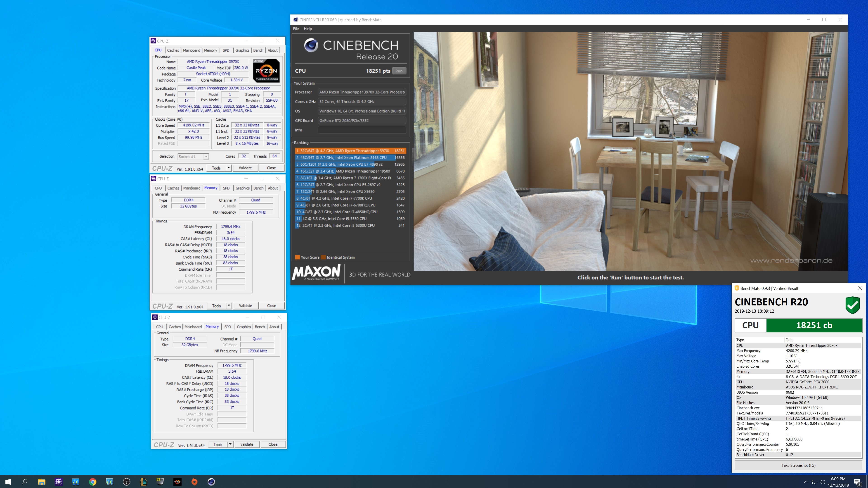Open the Windows Start menu
The width and height of the screenshot is (868, 488).
coord(8,482)
